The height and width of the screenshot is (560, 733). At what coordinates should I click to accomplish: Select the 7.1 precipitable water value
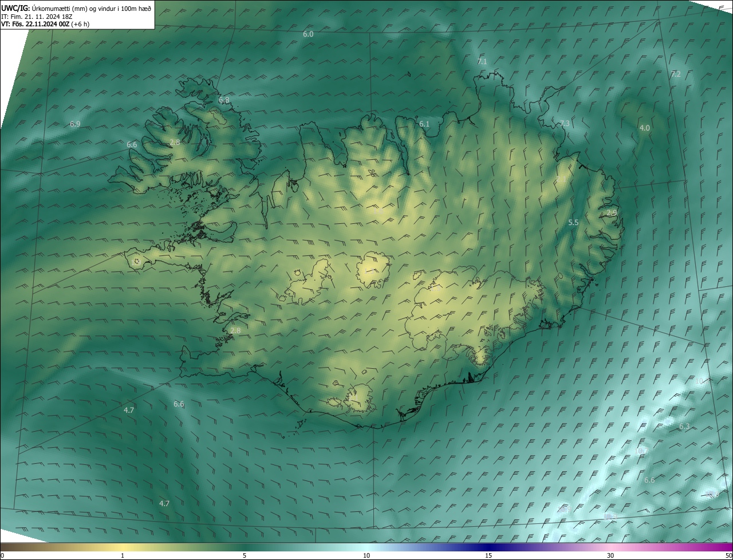pyautogui.click(x=482, y=61)
